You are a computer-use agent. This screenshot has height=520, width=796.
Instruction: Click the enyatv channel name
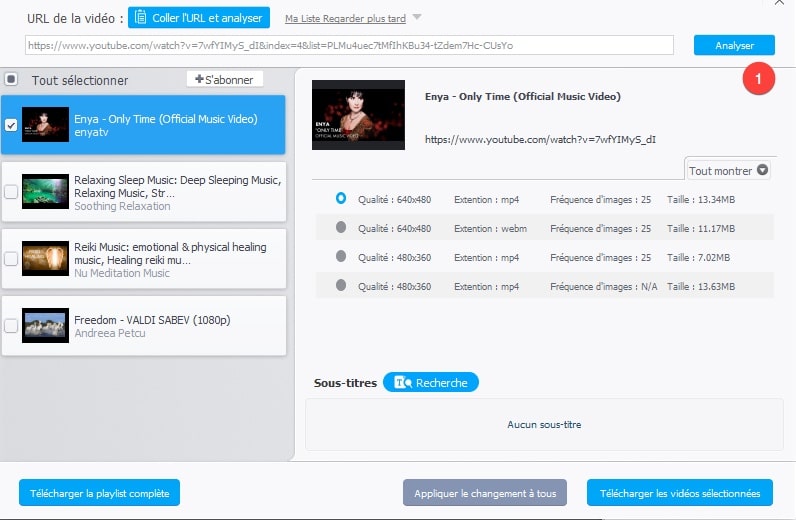coord(91,132)
